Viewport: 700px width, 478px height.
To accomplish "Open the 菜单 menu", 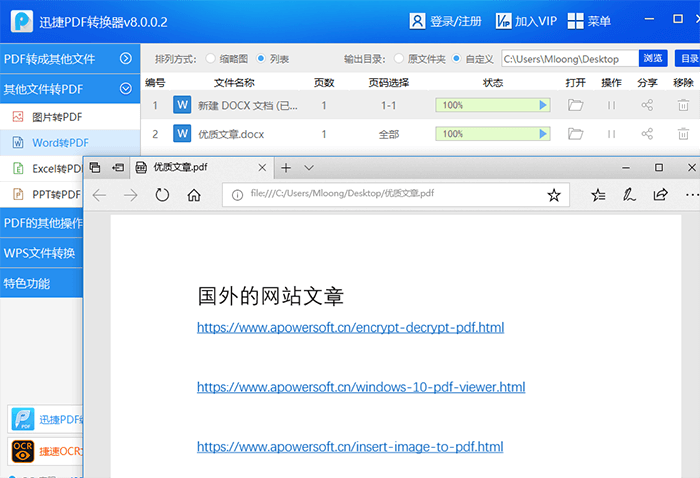I will coord(589,21).
